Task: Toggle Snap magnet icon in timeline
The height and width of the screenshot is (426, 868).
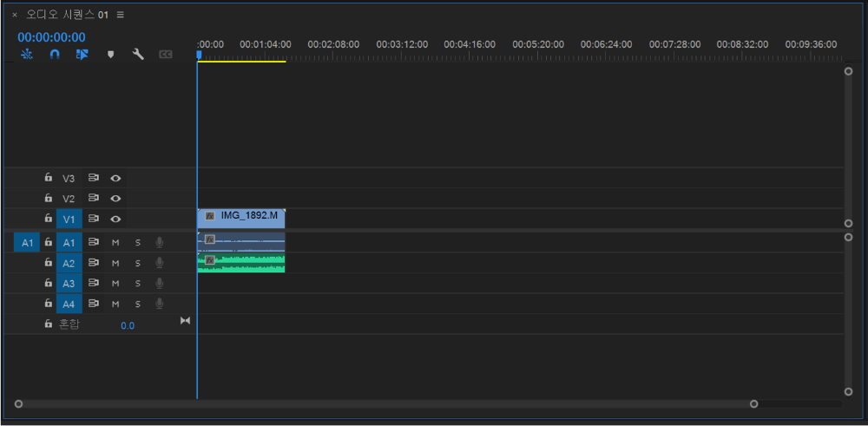Action: (x=54, y=55)
